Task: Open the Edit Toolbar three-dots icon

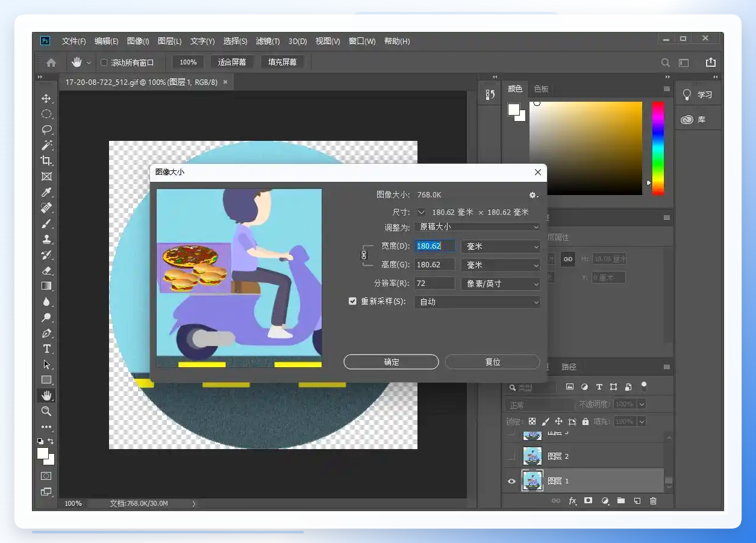Action: click(x=46, y=427)
